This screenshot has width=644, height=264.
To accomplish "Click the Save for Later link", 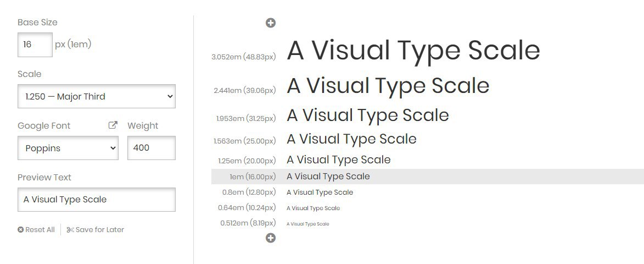I will point(96,230).
